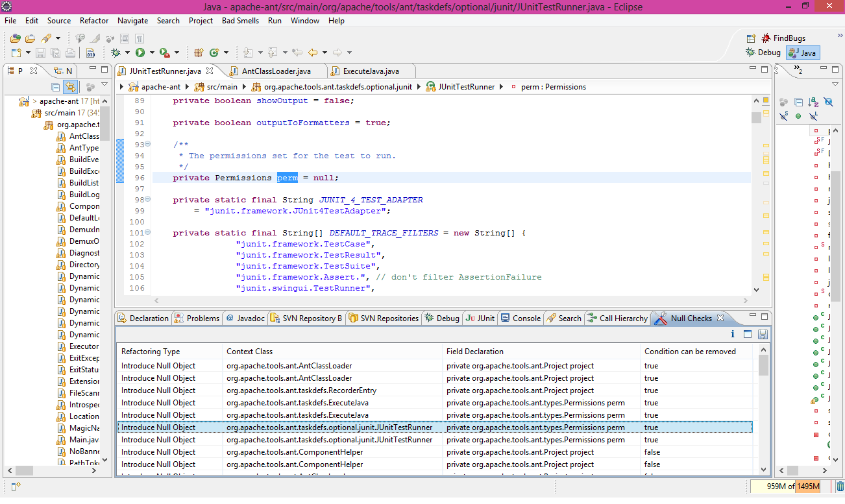Collapse All in the Outline view

[799, 102]
